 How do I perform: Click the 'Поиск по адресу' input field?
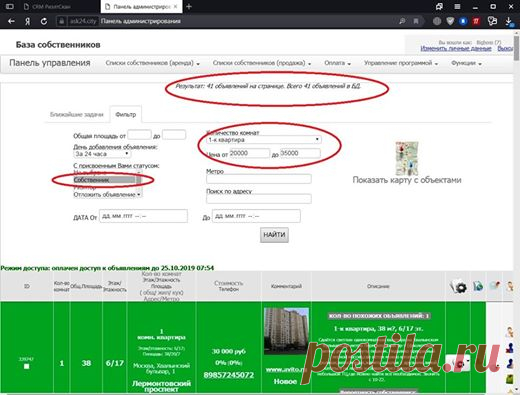259,199
